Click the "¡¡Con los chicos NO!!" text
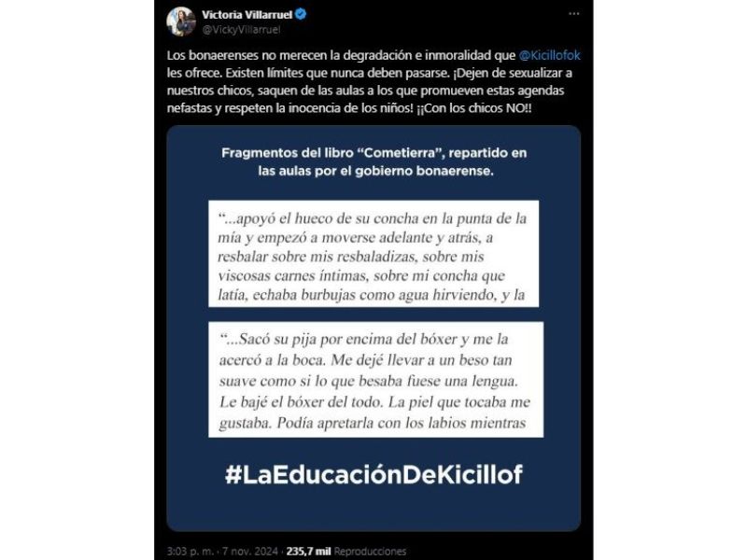747x560 pixels. (x=473, y=108)
